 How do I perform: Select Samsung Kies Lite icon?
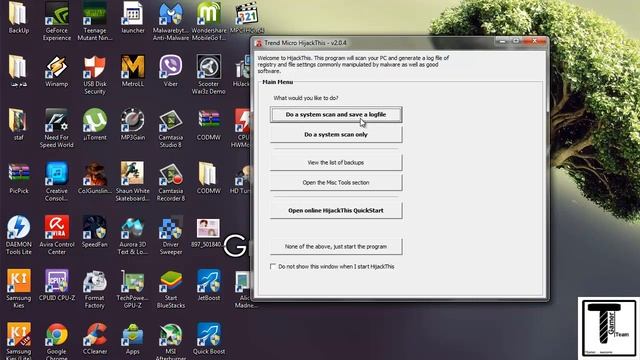pos(18,342)
